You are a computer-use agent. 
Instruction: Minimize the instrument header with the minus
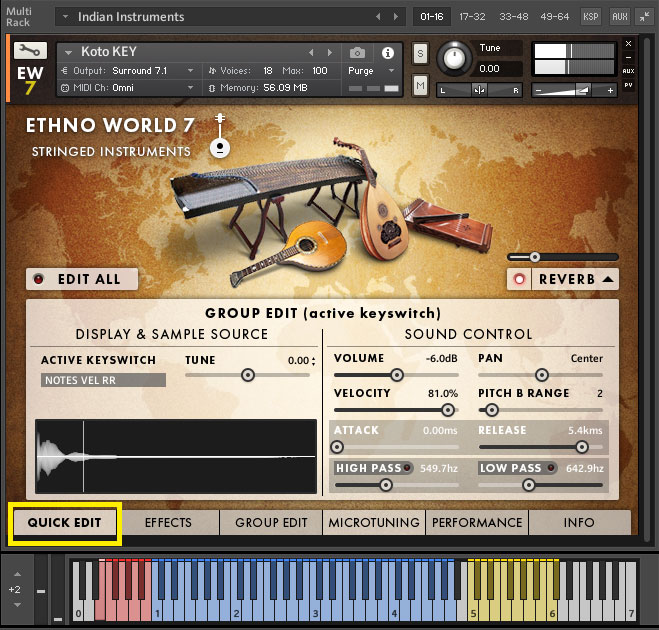pos(628,57)
